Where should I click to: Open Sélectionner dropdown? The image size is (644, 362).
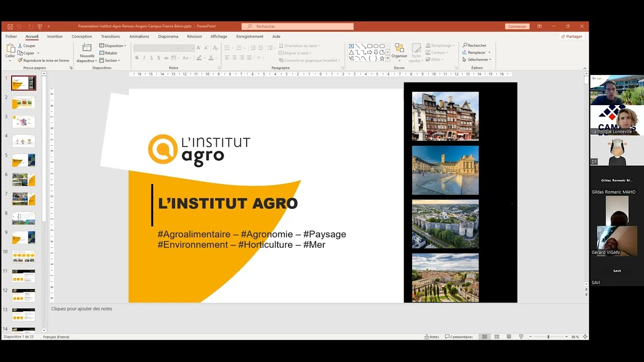(x=476, y=60)
